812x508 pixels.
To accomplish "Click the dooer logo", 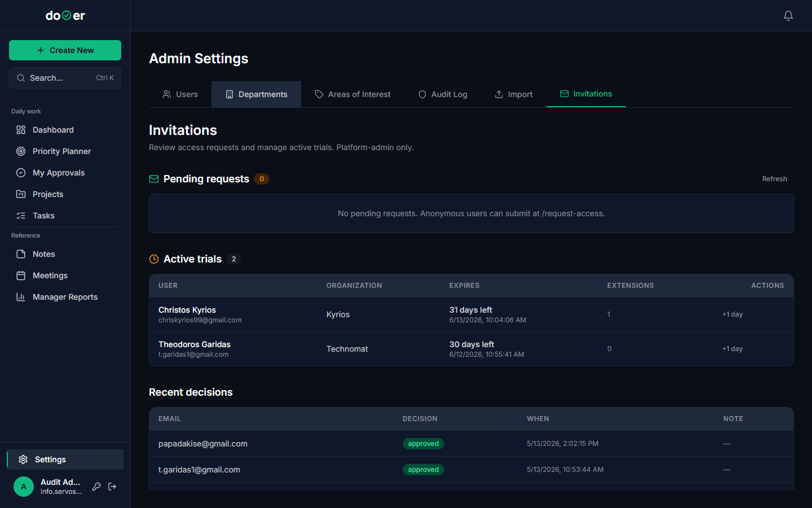I will click(x=65, y=16).
